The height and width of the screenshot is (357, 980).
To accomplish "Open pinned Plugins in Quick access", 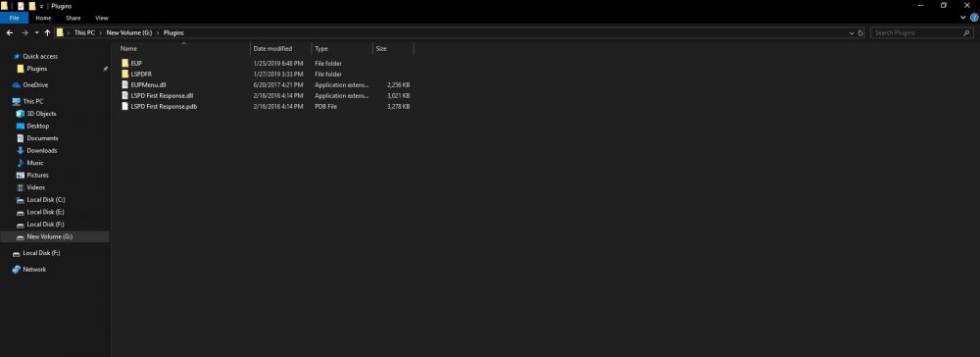I will (37, 69).
